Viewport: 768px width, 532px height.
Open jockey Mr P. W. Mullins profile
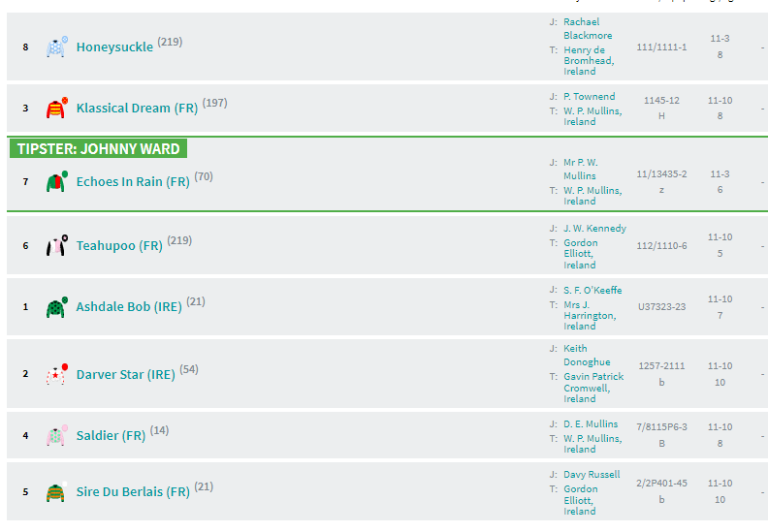581,169
